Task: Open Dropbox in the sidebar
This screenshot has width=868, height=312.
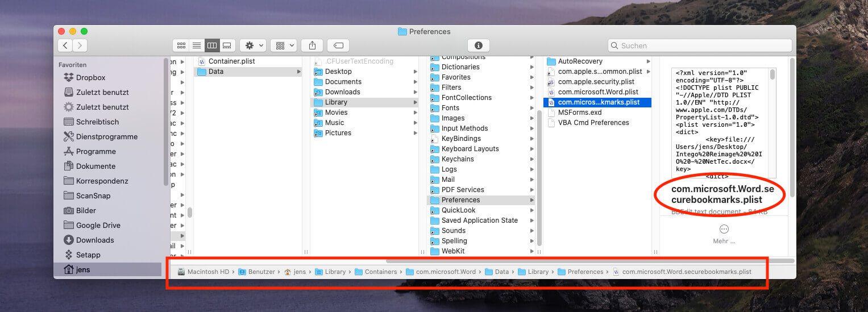Action: 90,77
